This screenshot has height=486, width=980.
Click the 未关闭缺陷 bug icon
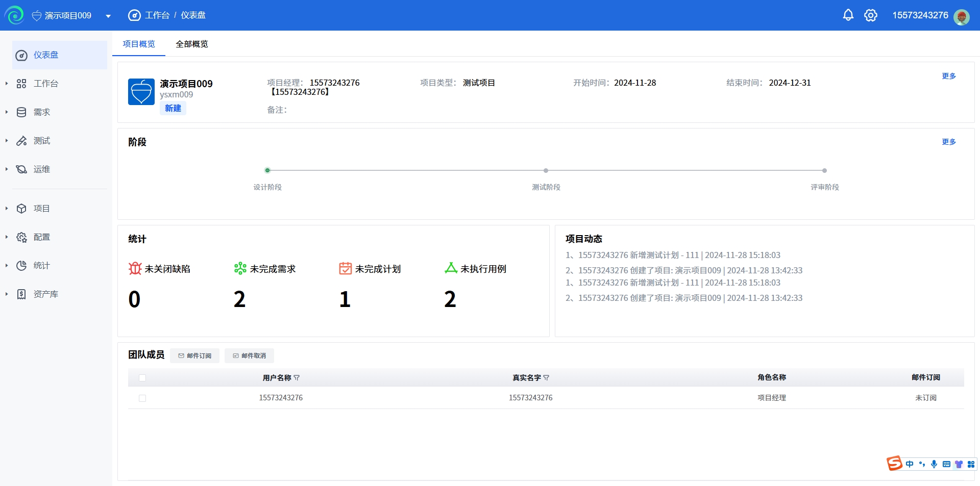pos(135,268)
